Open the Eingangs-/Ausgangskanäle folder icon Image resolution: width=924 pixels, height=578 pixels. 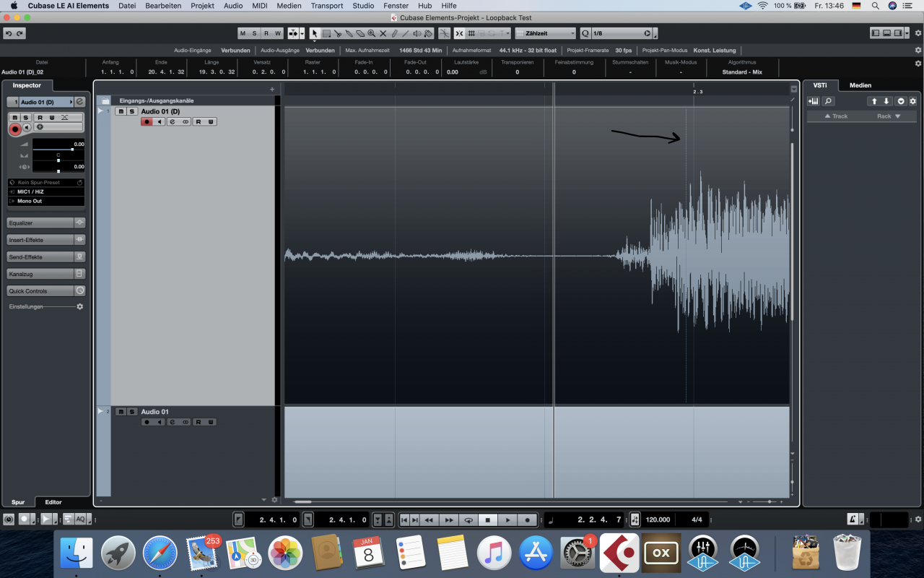pyautogui.click(x=105, y=101)
